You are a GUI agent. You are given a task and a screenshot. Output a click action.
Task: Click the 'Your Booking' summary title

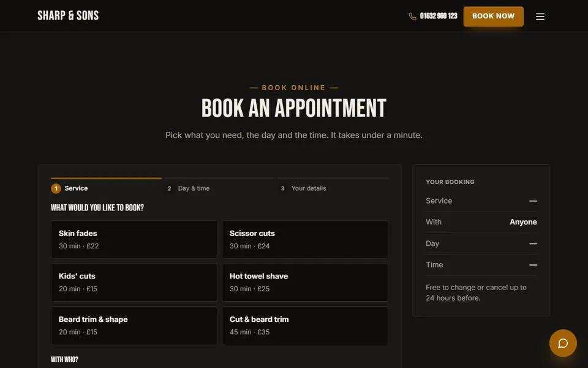pyautogui.click(x=450, y=182)
